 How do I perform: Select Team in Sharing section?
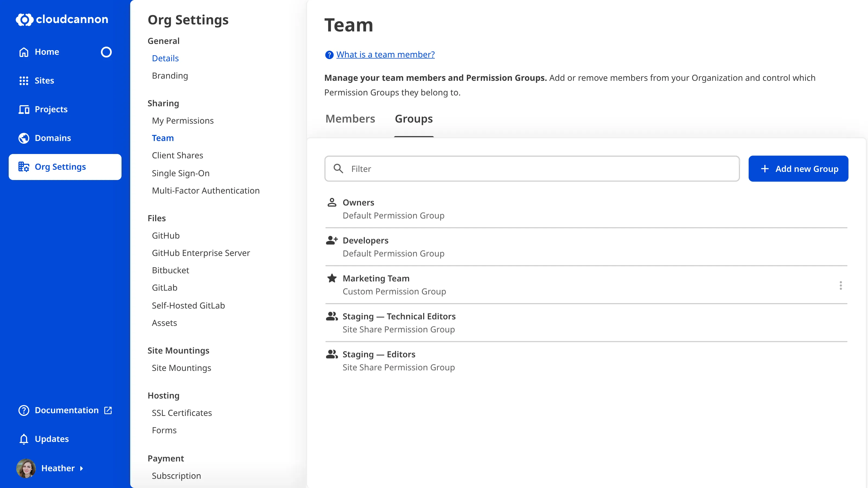(163, 138)
